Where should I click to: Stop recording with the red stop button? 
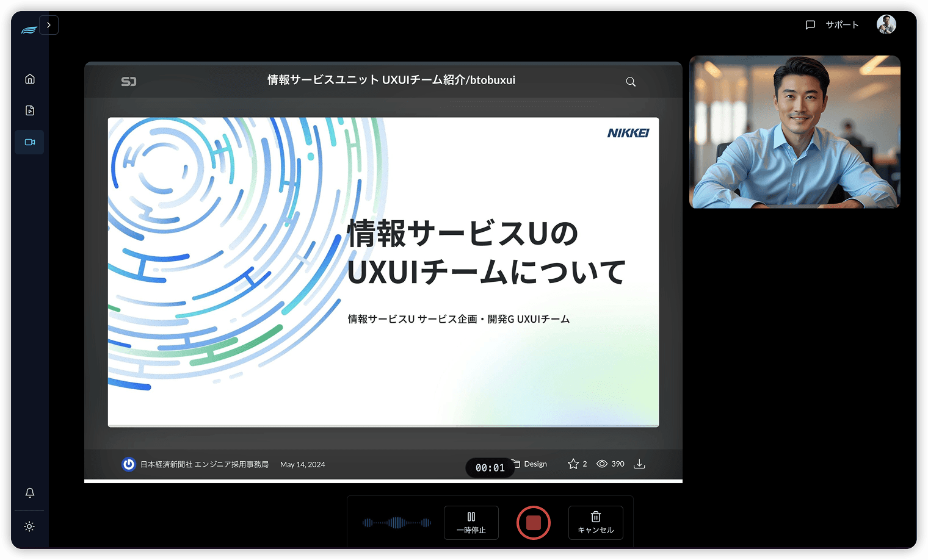click(x=533, y=523)
